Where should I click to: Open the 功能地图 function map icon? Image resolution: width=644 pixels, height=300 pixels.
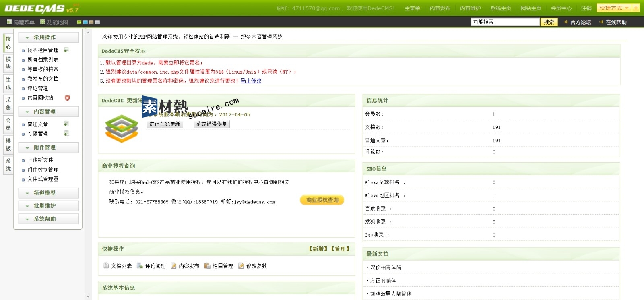tap(43, 22)
